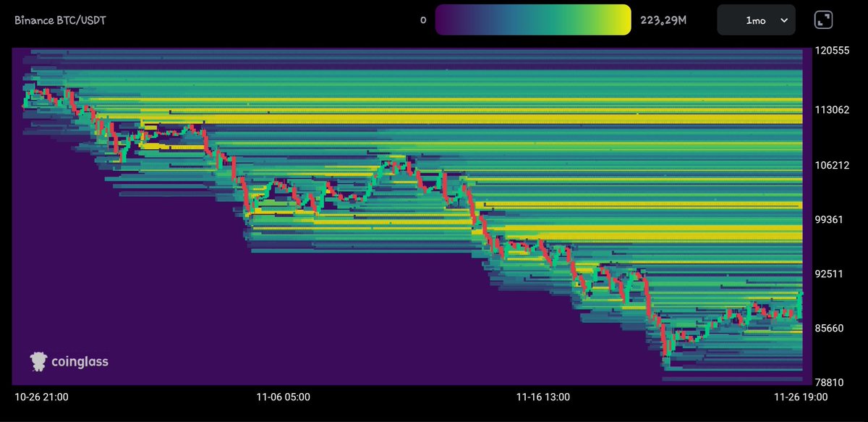Image resolution: width=868 pixels, height=422 pixels.
Task: Click the 11-06 05:00 time label
Action: 283,397
